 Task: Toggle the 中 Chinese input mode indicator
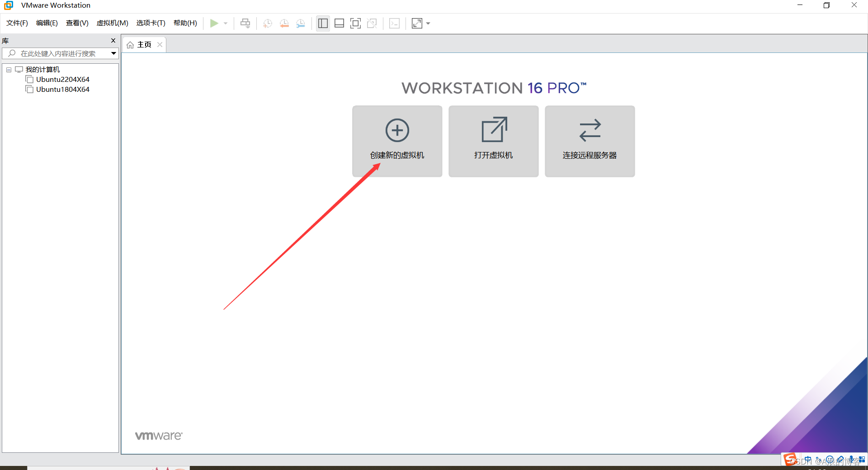coord(808,460)
